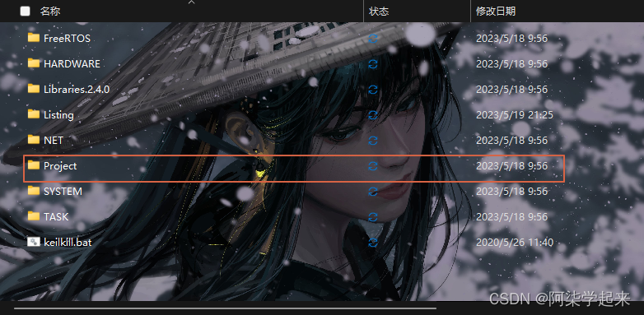Sort by the 状态 column header
This screenshot has width=644, height=315.
(x=379, y=11)
